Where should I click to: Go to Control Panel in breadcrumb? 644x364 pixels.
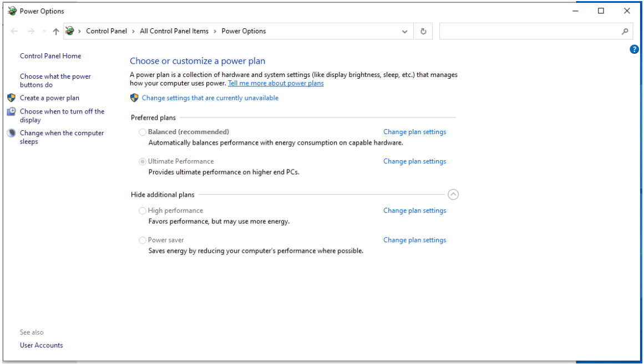coord(107,32)
